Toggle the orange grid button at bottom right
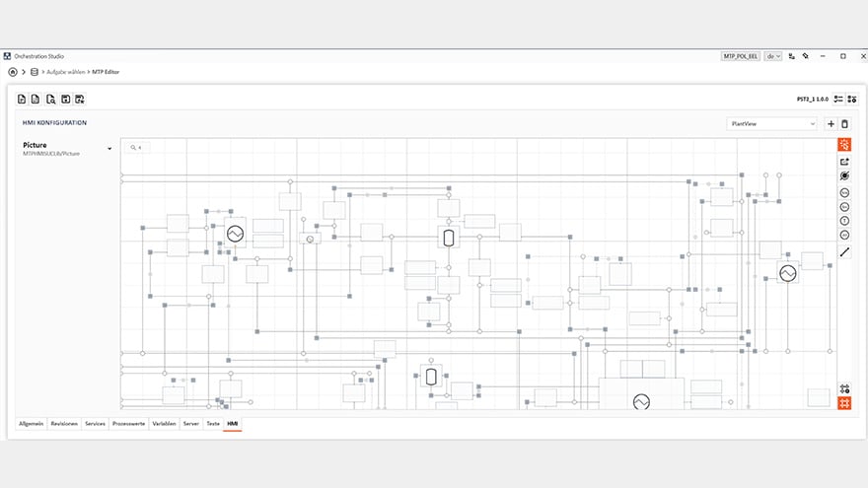Viewport: 868px width, 488px height. (x=844, y=403)
